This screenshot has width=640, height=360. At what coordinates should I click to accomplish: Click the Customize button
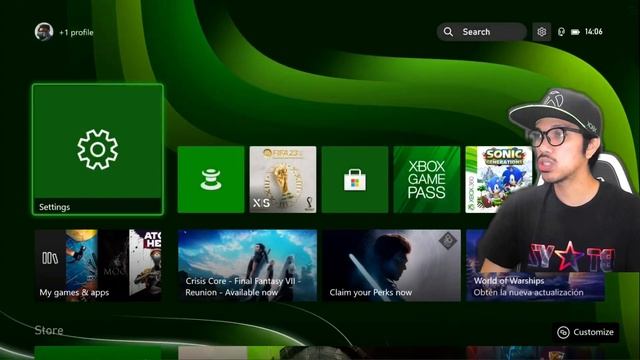586,332
